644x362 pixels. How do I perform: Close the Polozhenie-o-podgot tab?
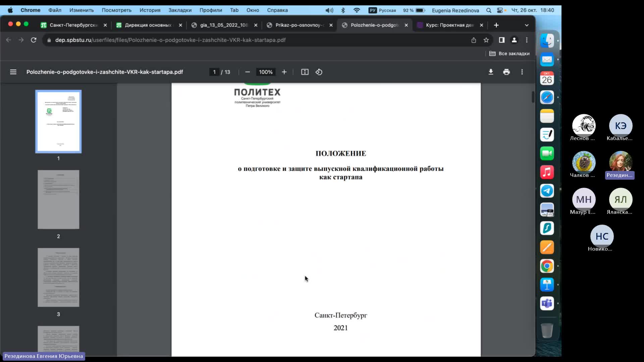406,25
